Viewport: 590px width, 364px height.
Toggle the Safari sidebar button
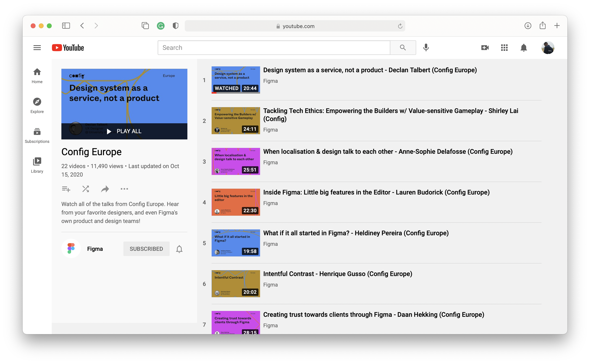(66, 26)
